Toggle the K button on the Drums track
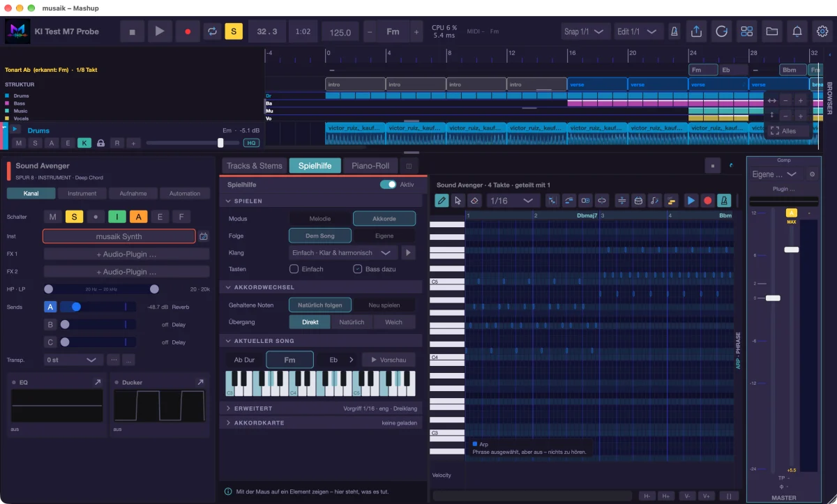Screen dimensions: 837x504 (x=84, y=143)
